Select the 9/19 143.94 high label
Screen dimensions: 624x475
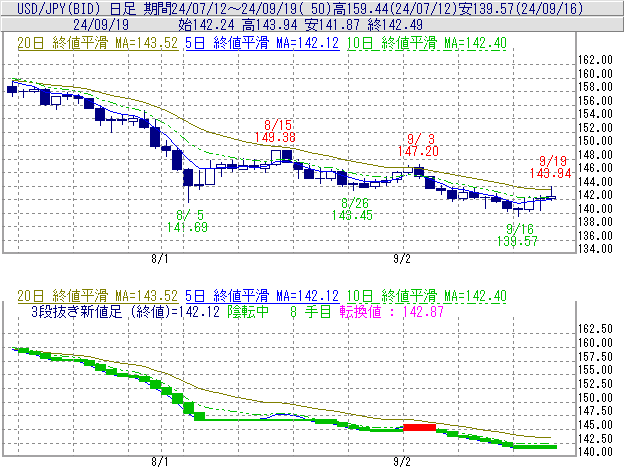coord(550,167)
